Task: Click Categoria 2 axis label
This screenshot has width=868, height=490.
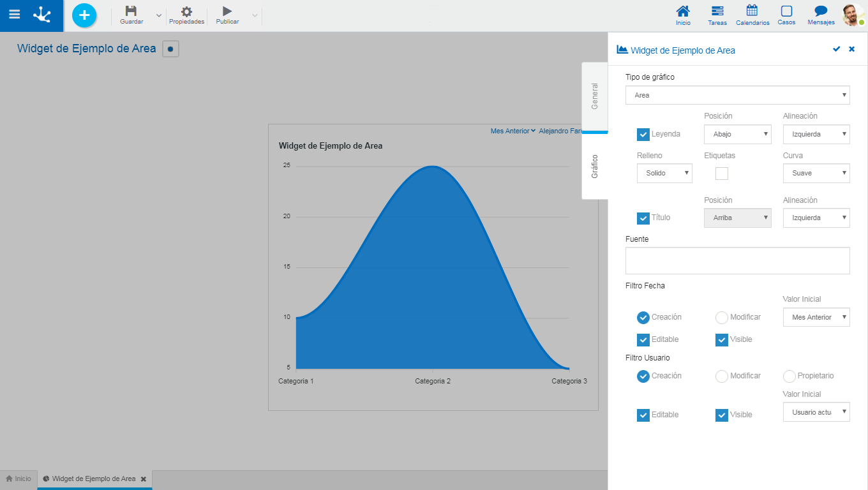Action: click(433, 381)
